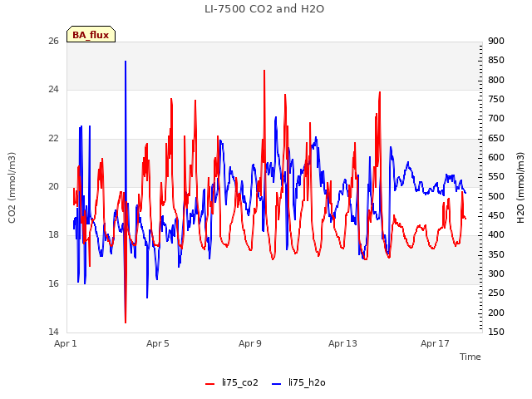Click the red li75_co2 legend color marker
The image size is (532, 399).
210,384
